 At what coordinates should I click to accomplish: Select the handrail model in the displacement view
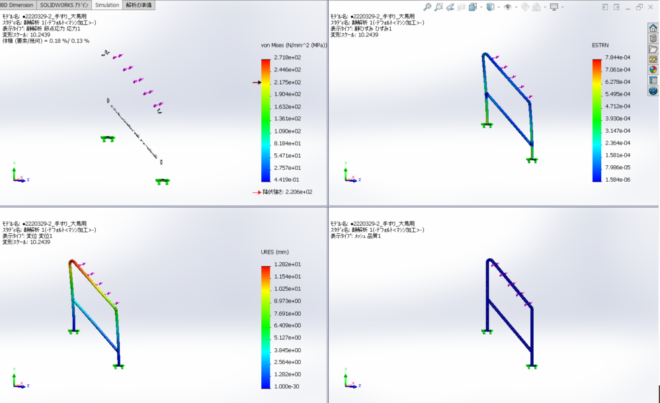pyautogui.click(x=95, y=310)
